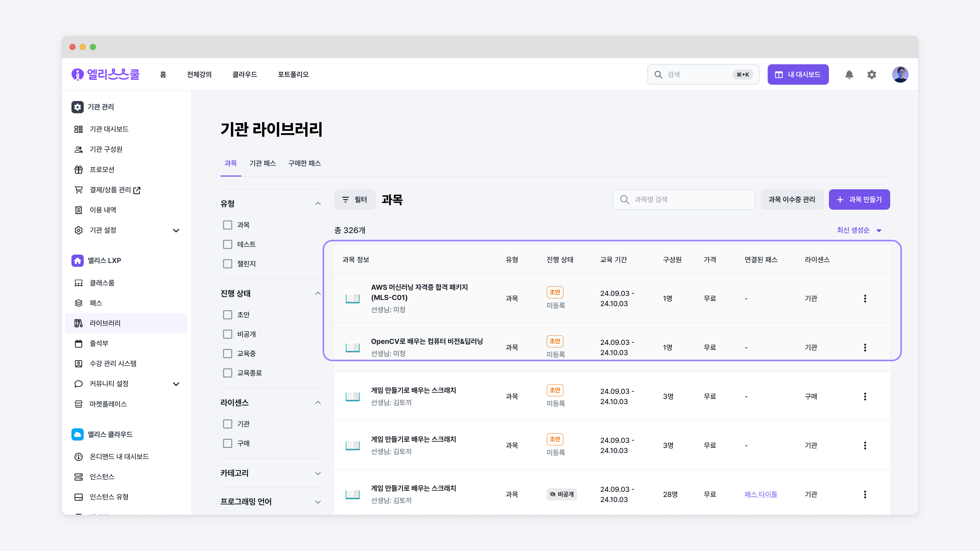Viewport: 980px width, 551px height.
Task: Check the 과목 type filter
Action: pos(227,225)
